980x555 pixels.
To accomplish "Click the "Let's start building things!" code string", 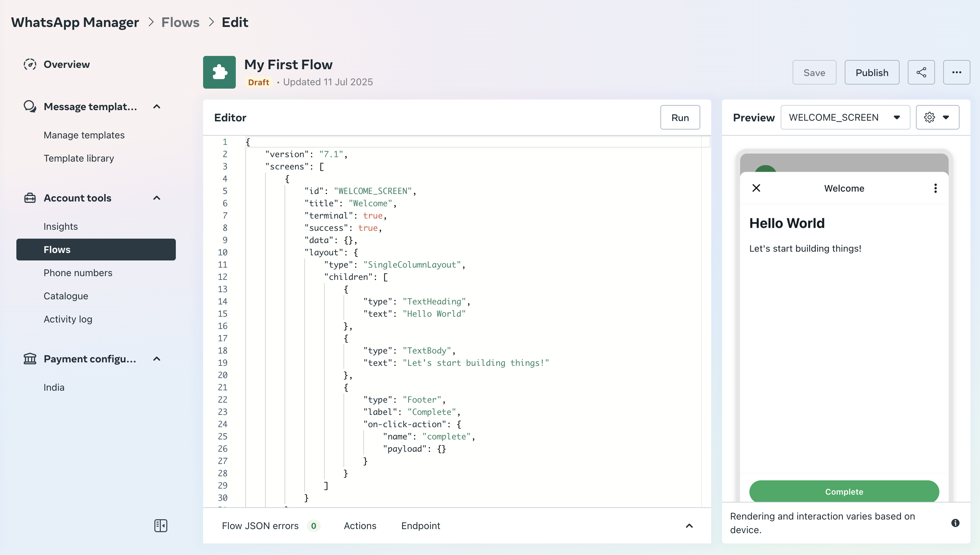I will pos(476,363).
